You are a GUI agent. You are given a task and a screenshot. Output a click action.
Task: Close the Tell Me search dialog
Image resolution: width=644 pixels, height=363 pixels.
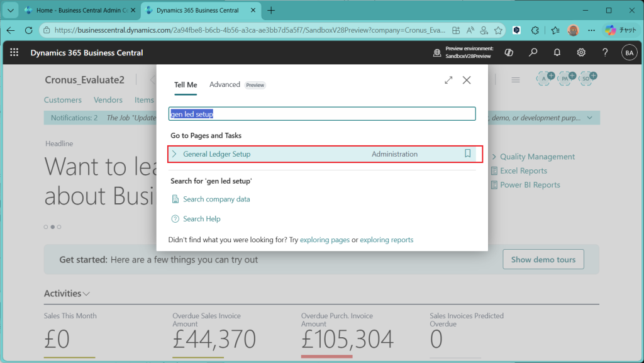[467, 81]
